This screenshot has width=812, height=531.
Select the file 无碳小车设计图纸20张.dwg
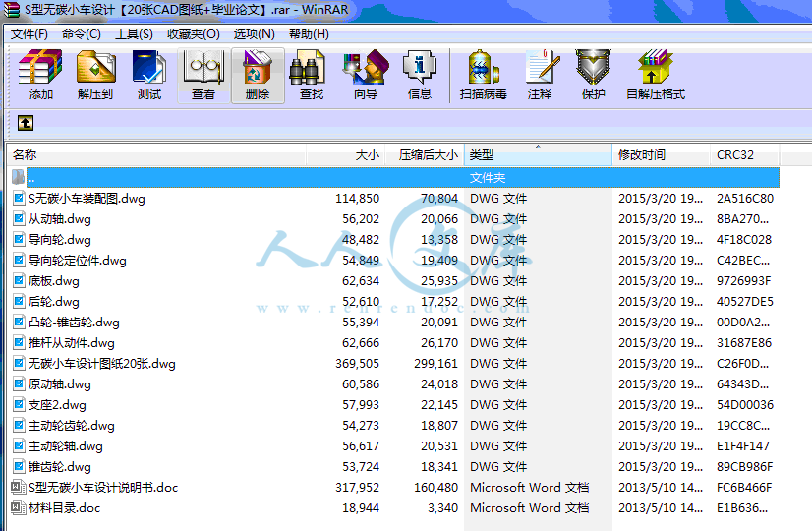(x=102, y=364)
